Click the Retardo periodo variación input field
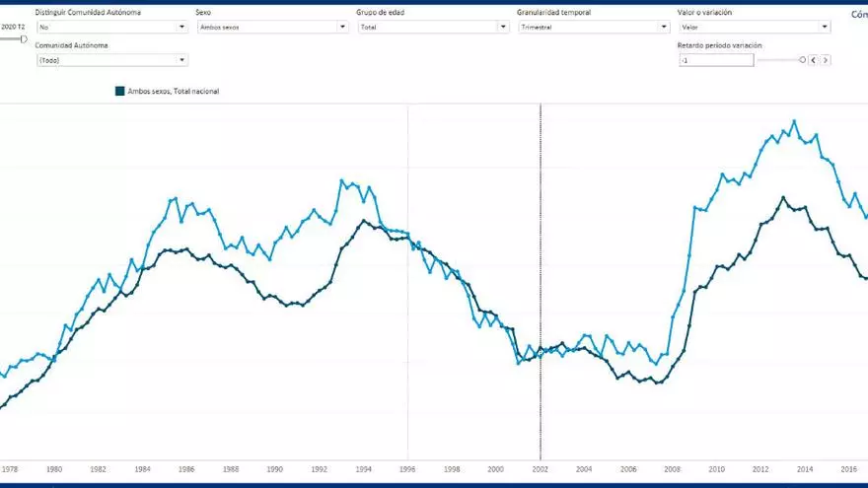This screenshot has height=488, width=868. [716, 60]
